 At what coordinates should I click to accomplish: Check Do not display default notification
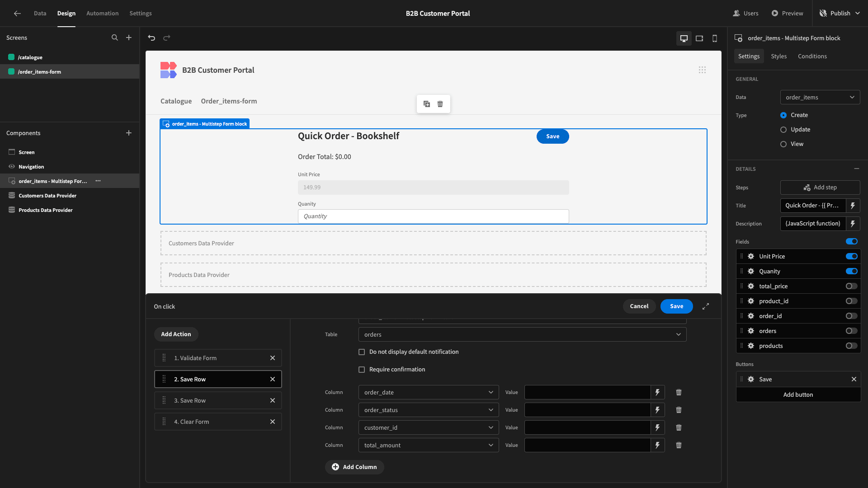[362, 352]
